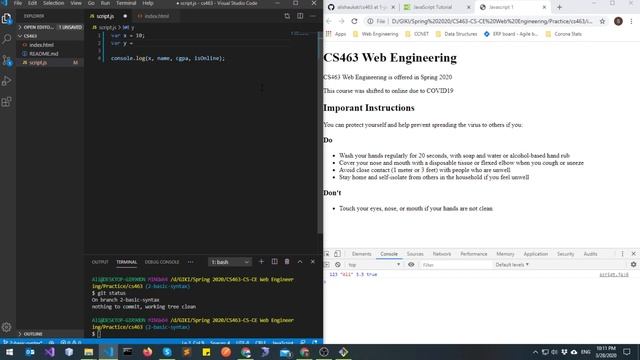Open the Extensions view in activity bar
The height and width of the screenshot is (360, 640).
(7, 102)
